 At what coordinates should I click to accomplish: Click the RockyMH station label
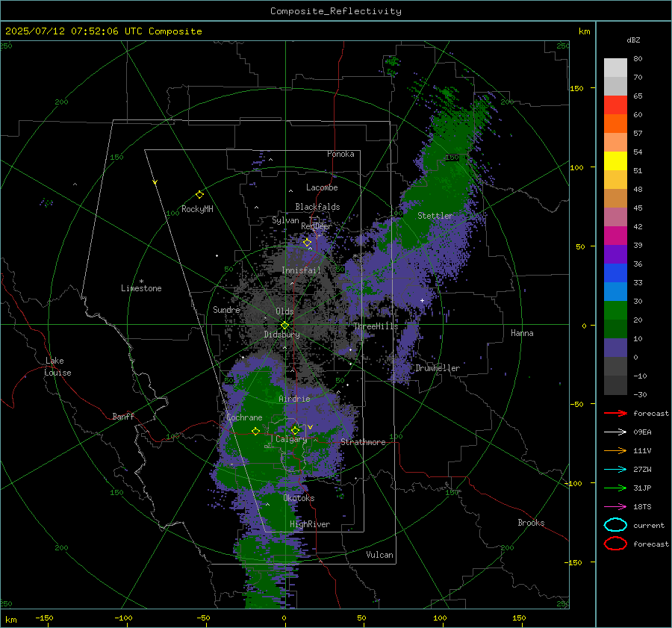click(x=197, y=209)
